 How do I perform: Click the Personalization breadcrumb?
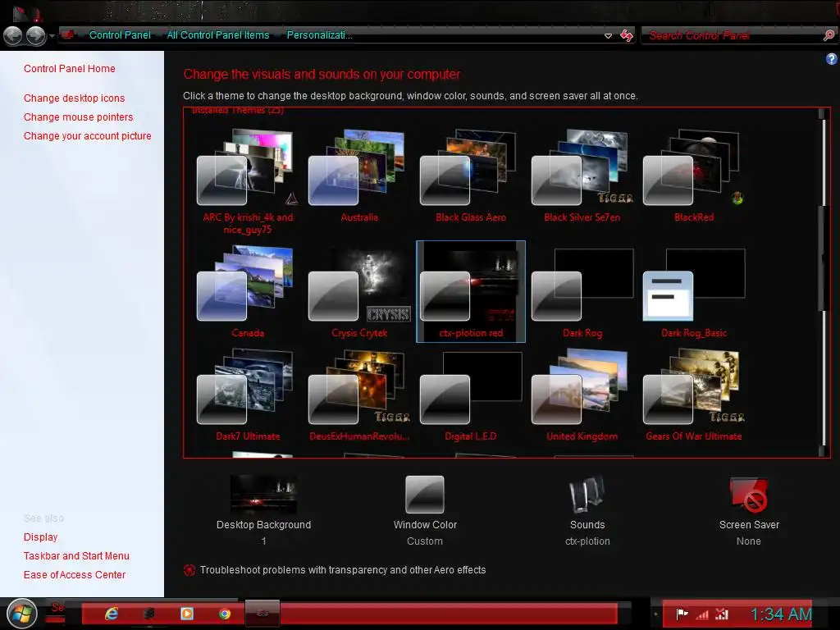[319, 34]
